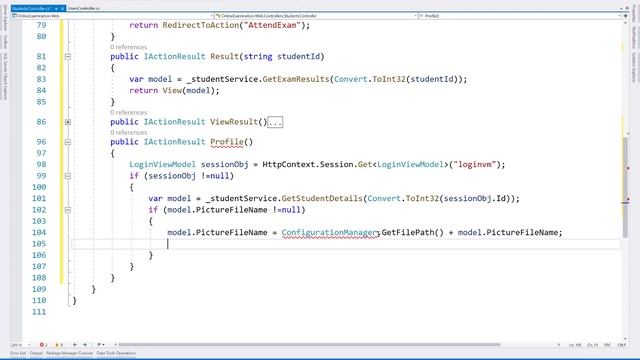Viewport: 640px width, 360px height.
Task: Open the OnlineExamination.Web project dropdown
Action: (112, 16)
